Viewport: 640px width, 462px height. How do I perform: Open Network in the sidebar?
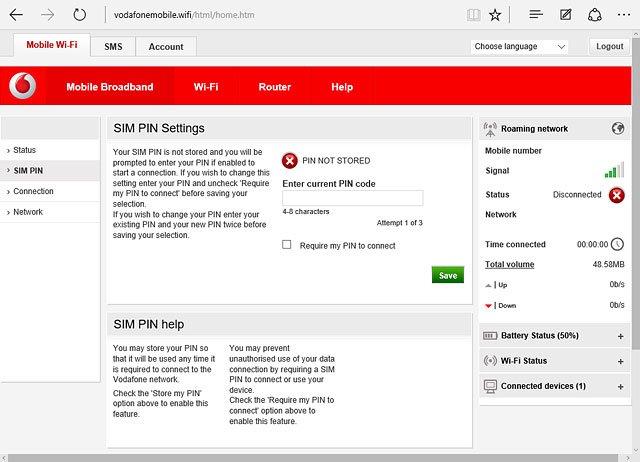[x=50, y=212]
